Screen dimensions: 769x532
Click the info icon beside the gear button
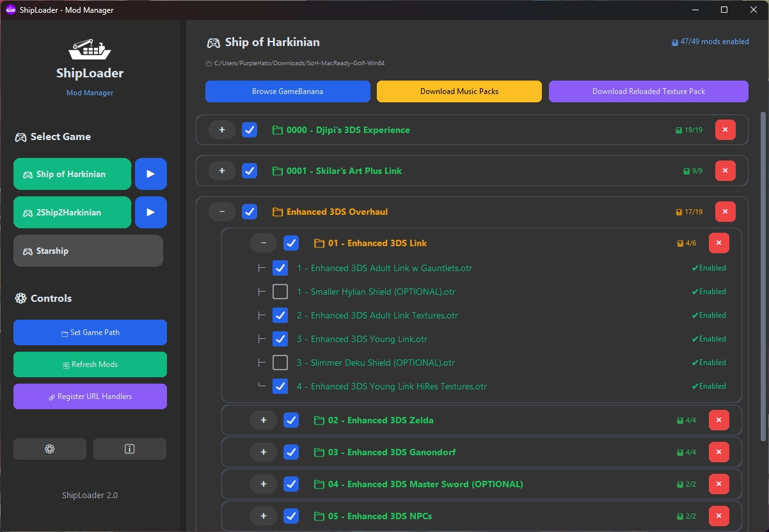click(130, 449)
